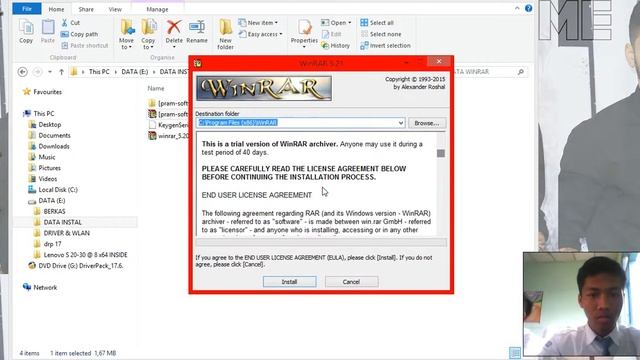Open the File tab
The width and height of the screenshot is (640, 360).
pyautogui.click(x=27, y=9)
